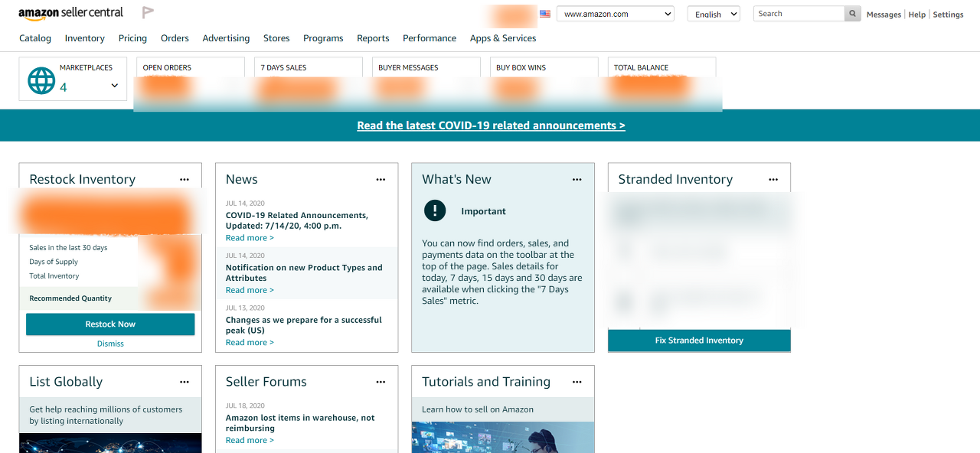
Task: Open the Performance menu
Action: click(x=430, y=38)
